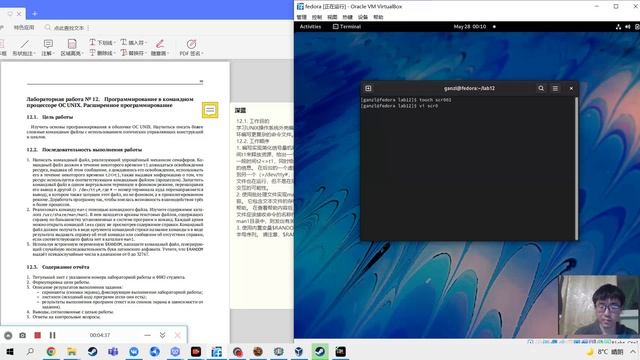Apply underline (下划线) markup
This screenshot has height=360, width=640.
point(102,42)
